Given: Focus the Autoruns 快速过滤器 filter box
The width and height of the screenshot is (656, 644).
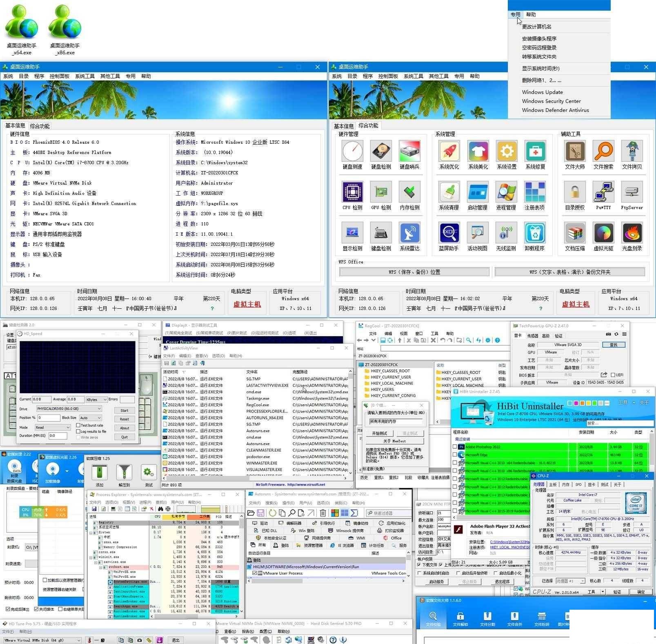Looking at the screenshot, I should pyautogui.click(x=388, y=513).
